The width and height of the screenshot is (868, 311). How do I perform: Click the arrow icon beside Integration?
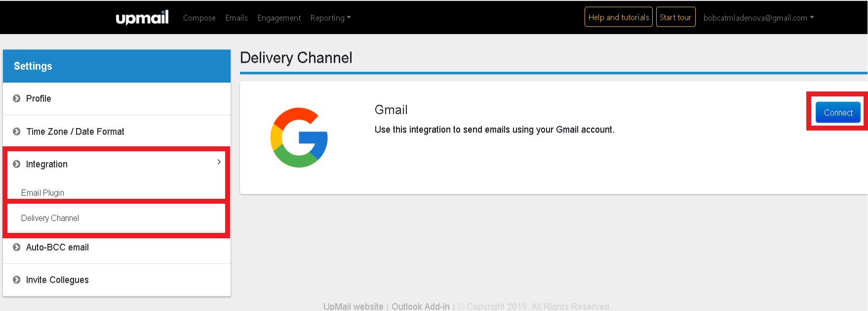pyautogui.click(x=17, y=164)
